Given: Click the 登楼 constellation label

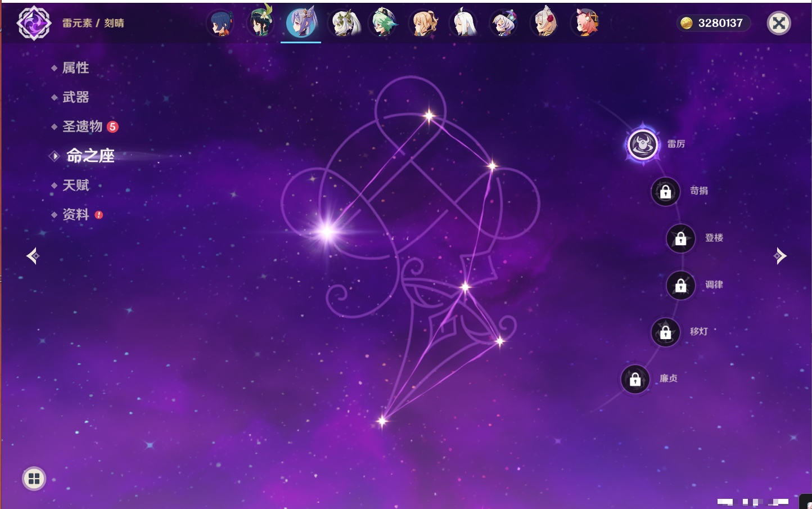Looking at the screenshot, I should 714,237.
